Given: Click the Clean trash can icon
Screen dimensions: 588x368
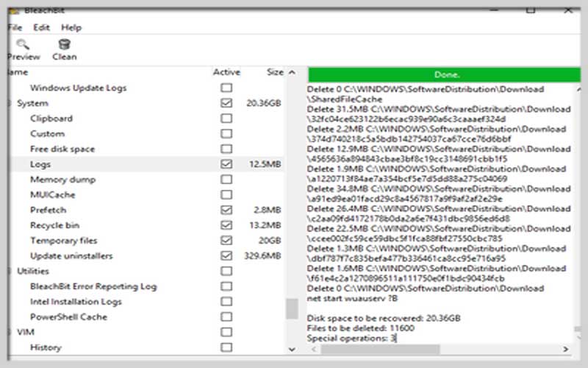Looking at the screenshot, I should [x=65, y=44].
